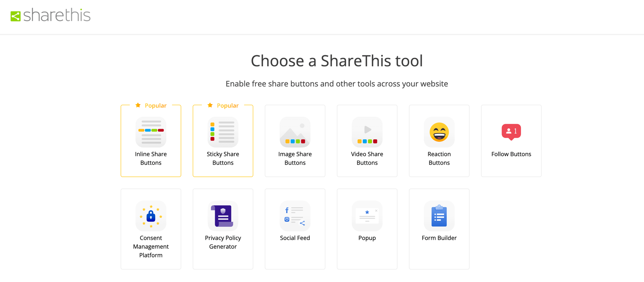
Task: Click the Choose a ShareThis tool heading
Action: 337,60
